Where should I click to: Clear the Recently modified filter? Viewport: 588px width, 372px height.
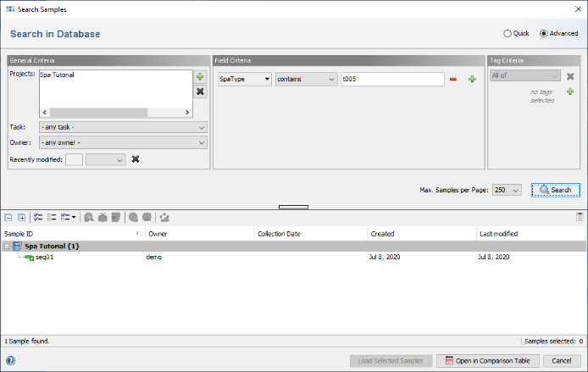pyautogui.click(x=135, y=158)
